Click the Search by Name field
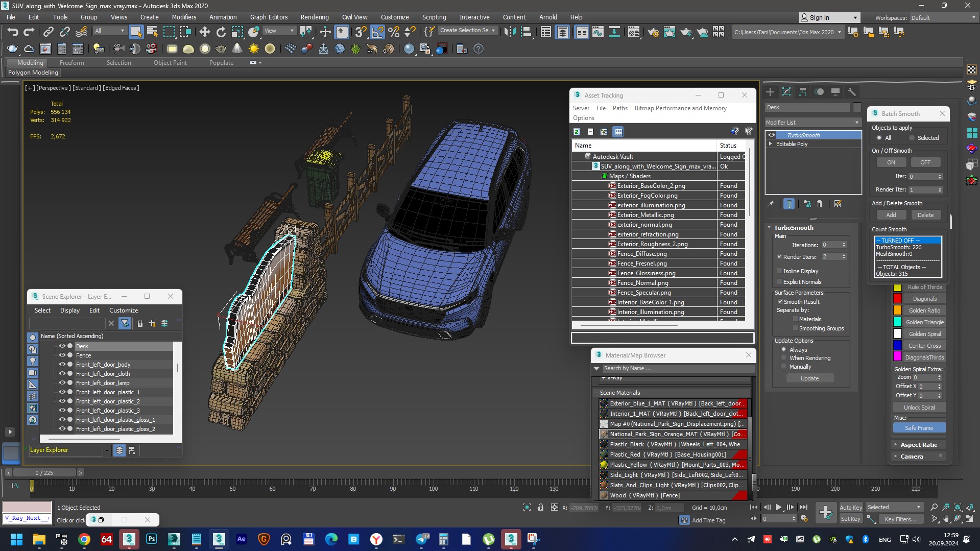 [x=678, y=368]
